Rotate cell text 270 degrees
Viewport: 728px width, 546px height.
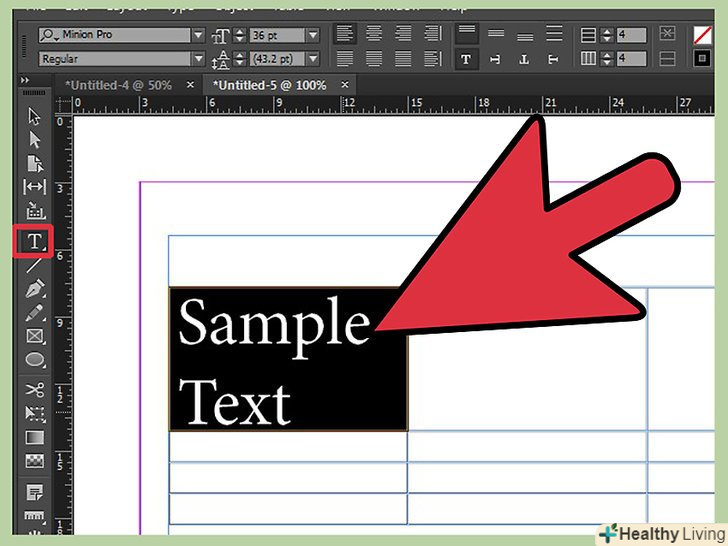click(x=553, y=59)
